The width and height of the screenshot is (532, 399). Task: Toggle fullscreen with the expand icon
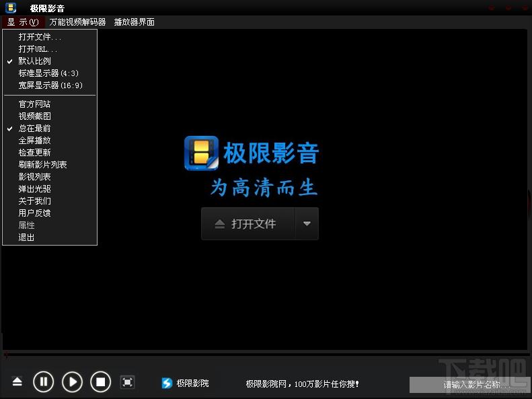coord(128,382)
